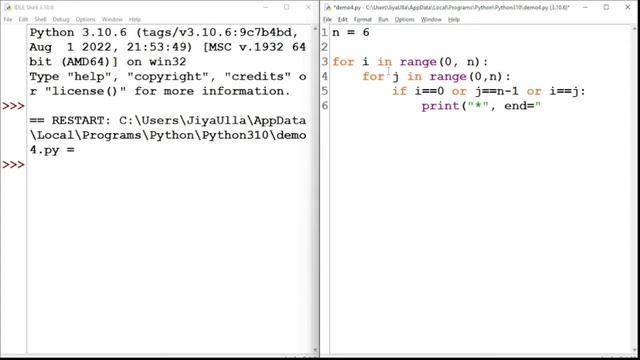
Task: Open Help menu in demo4.py editor
Action: tap(453, 19)
